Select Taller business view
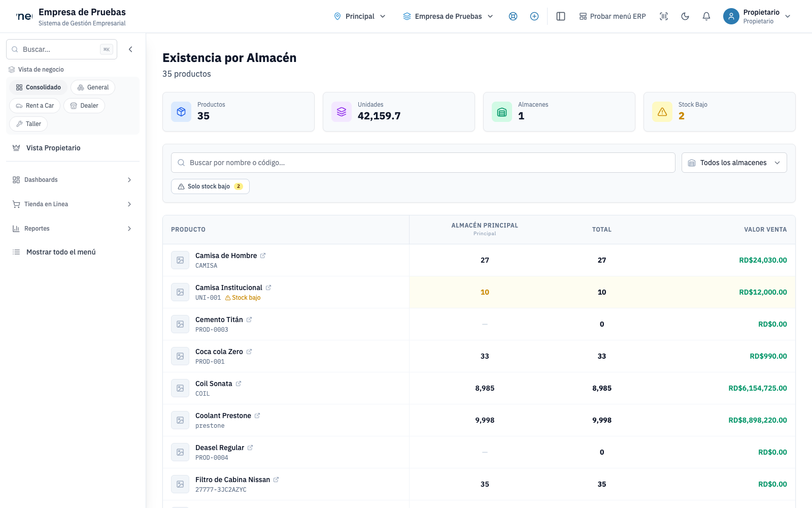Image resolution: width=812 pixels, height=508 pixels. pyautogui.click(x=28, y=124)
